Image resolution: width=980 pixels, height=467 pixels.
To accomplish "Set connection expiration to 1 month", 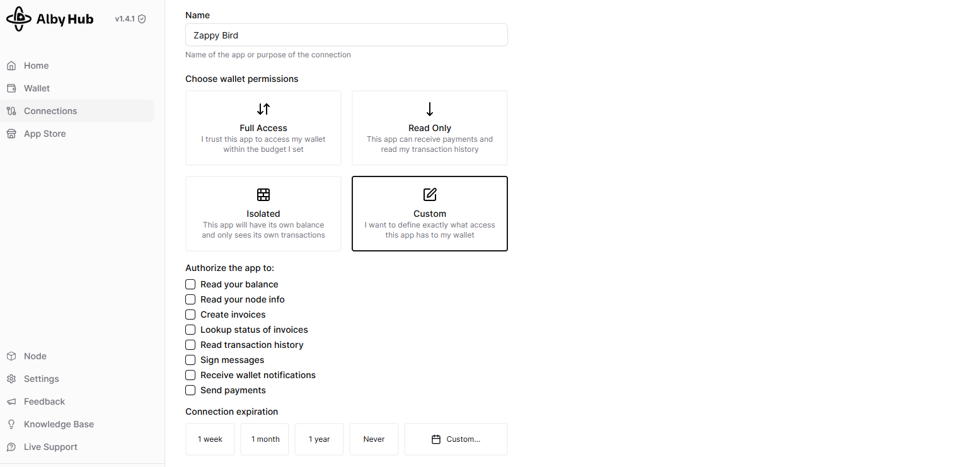I will coord(265,439).
